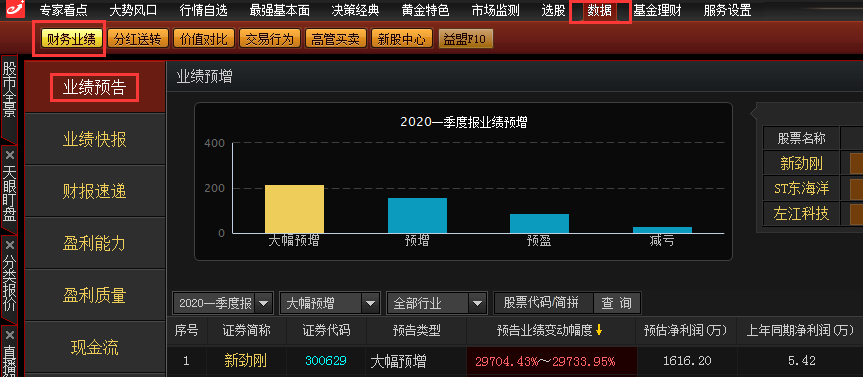Click the 股票名称 header in right panel
863x377 pixels.
801,138
